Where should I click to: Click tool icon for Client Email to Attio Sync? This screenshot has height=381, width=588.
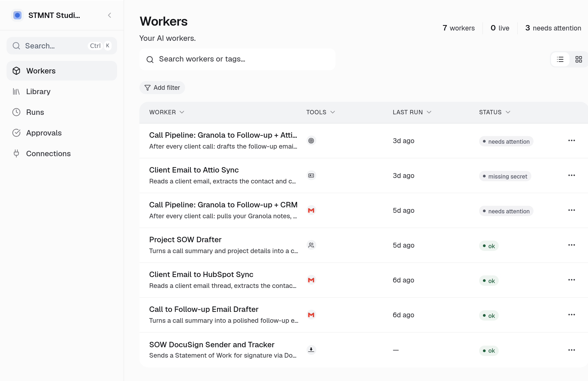pyautogui.click(x=311, y=176)
